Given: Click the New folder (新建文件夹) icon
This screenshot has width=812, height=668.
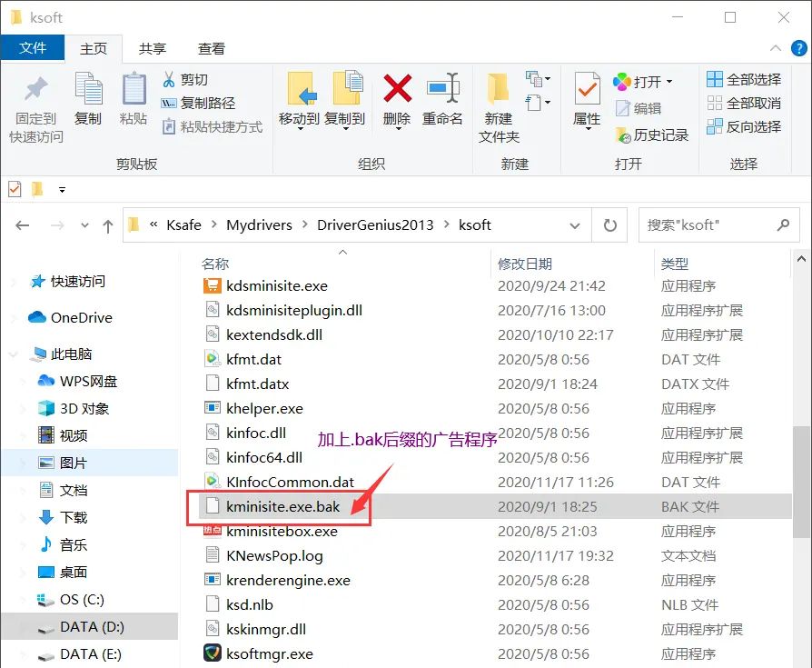Looking at the screenshot, I should click(x=498, y=90).
